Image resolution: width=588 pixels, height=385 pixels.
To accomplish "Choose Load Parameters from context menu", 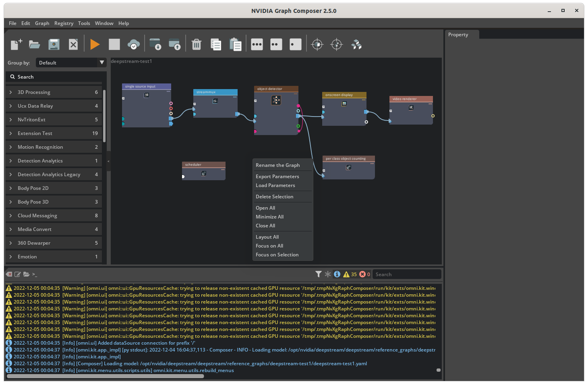I will pos(283,185).
